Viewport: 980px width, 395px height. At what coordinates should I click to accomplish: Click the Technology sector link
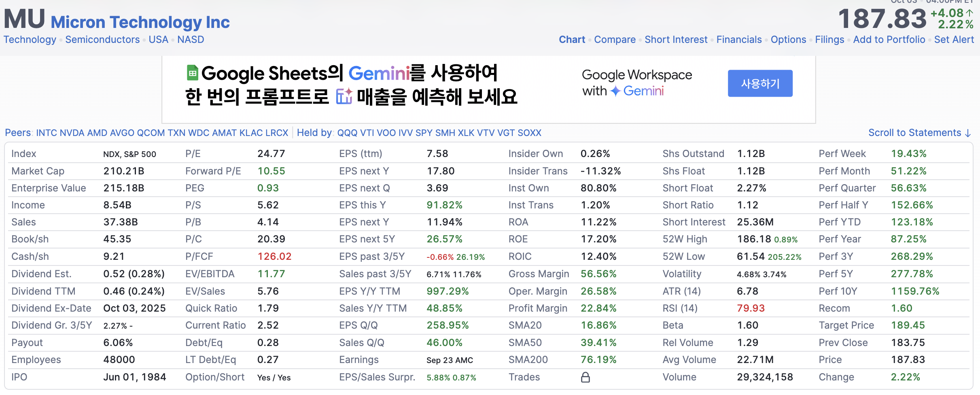[x=30, y=40]
